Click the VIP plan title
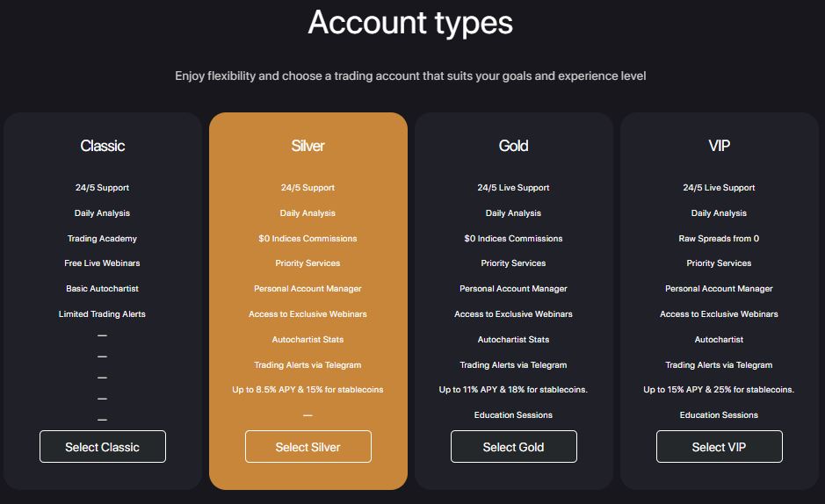This screenshot has height=504, width=825. (720, 146)
